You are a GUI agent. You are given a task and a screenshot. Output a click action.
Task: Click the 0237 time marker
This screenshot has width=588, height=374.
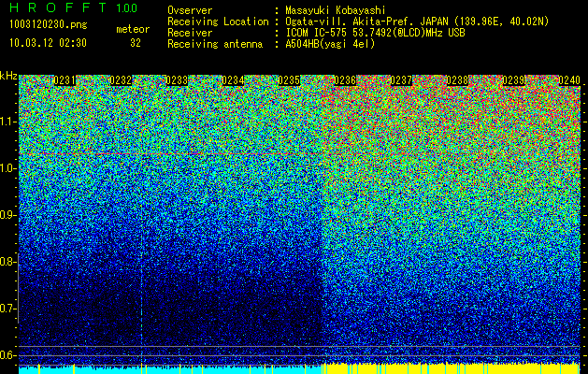click(401, 80)
